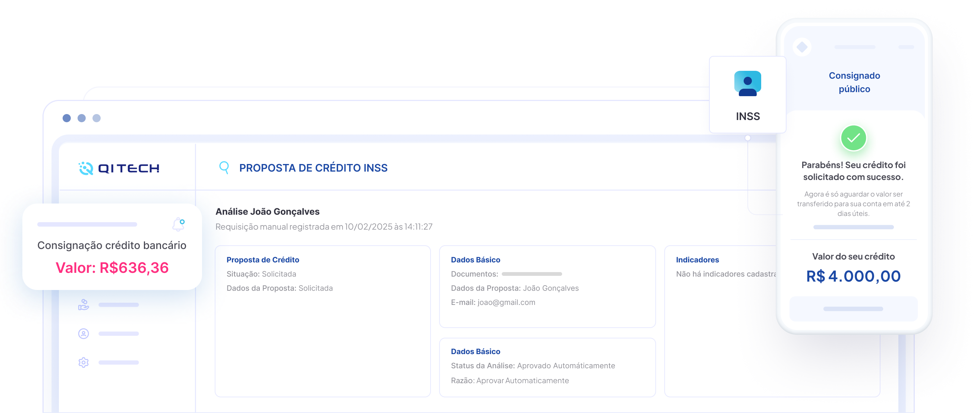Click the PROPOSTA DE CRÉDITO INSS header title

click(313, 168)
